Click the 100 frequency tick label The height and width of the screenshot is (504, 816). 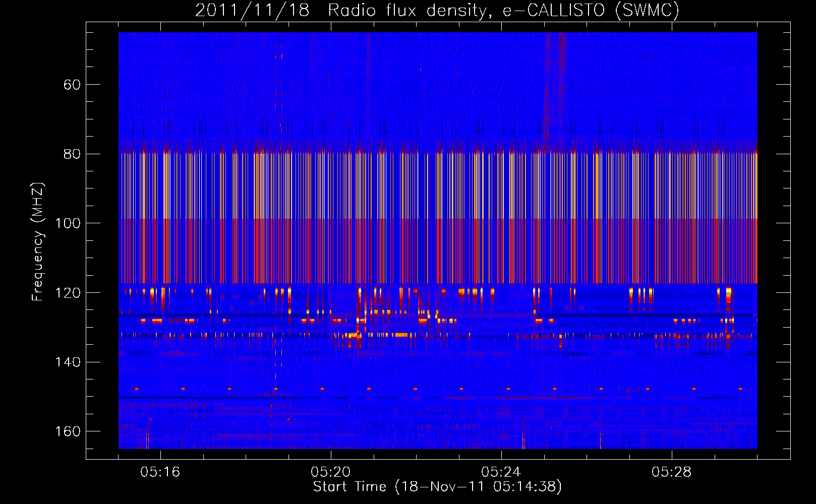tap(68, 223)
